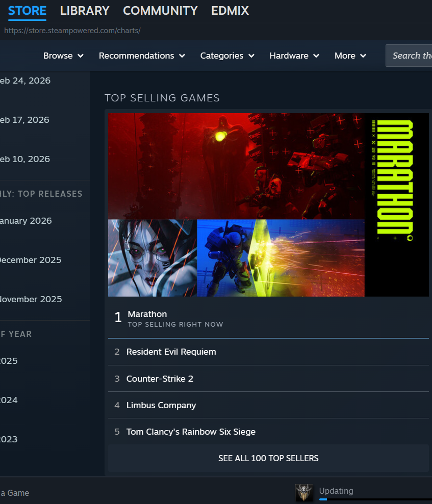Click the Marathon top selling title
Viewport: 432px width, 504px height.
point(147,314)
